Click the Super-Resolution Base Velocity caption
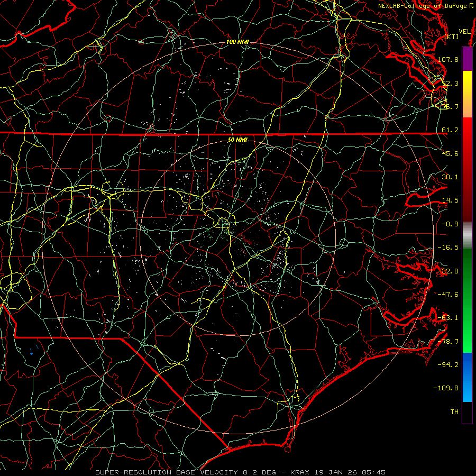This screenshot has width=476, height=476. 186,472
